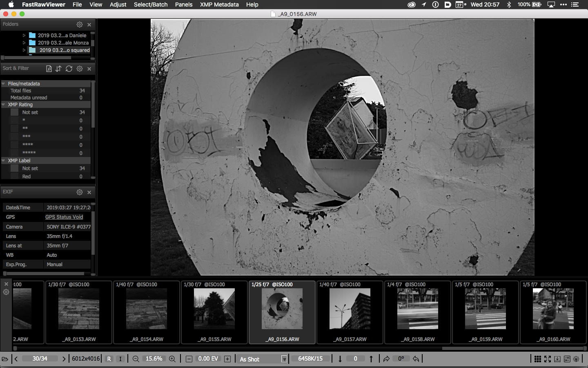Click the zoom in magnifier icon
The width and height of the screenshot is (588, 368).
172,359
